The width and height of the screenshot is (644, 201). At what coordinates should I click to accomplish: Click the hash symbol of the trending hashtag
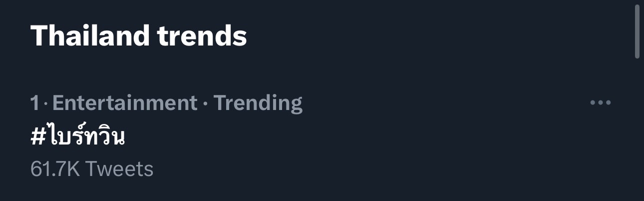(x=38, y=137)
